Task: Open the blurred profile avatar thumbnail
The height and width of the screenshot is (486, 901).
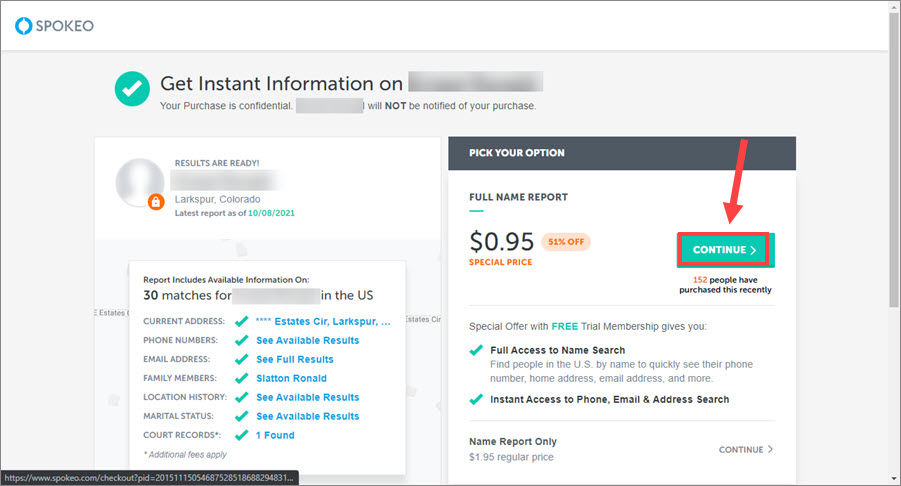Action: click(x=140, y=182)
